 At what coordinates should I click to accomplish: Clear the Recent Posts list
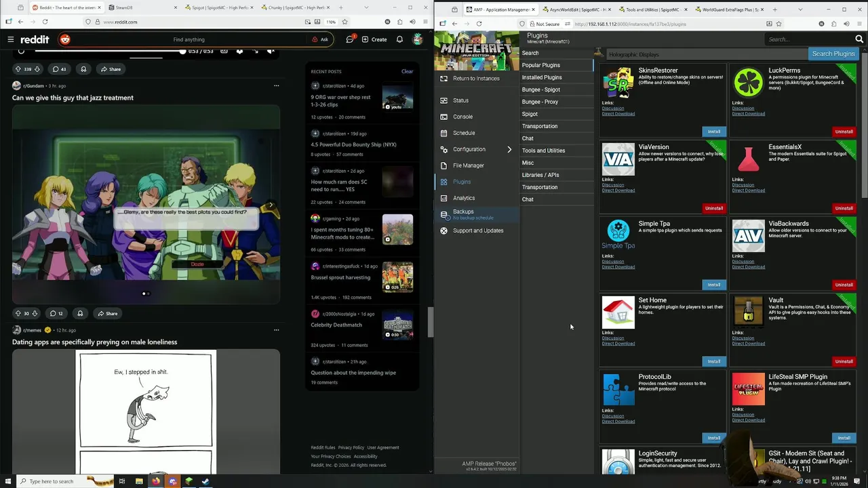[x=407, y=71]
